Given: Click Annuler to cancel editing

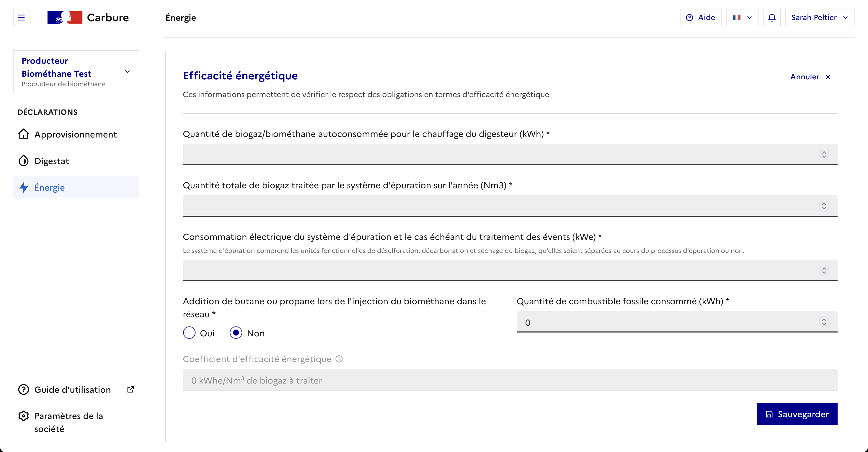Looking at the screenshot, I should coord(810,77).
